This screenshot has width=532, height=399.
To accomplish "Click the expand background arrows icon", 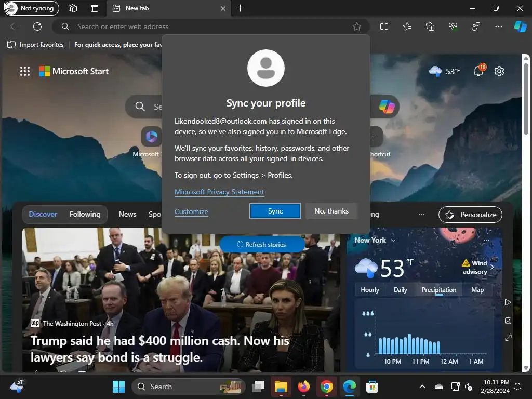I will tap(508, 338).
